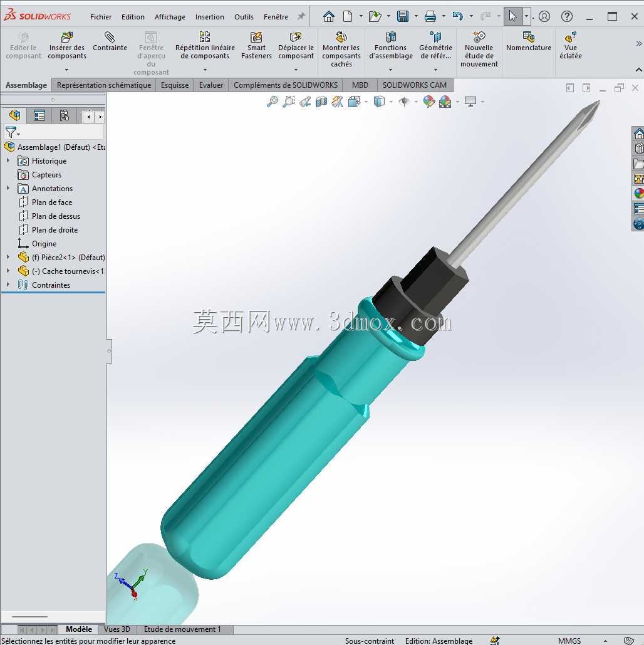Activate Déplacer le composant tool
Image resolution: width=644 pixels, height=645 pixels.
tap(296, 46)
